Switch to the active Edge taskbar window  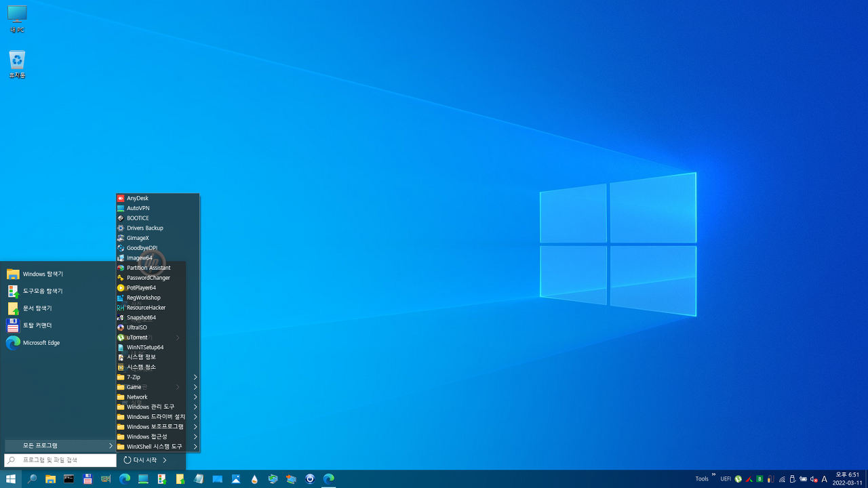coord(329,479)
